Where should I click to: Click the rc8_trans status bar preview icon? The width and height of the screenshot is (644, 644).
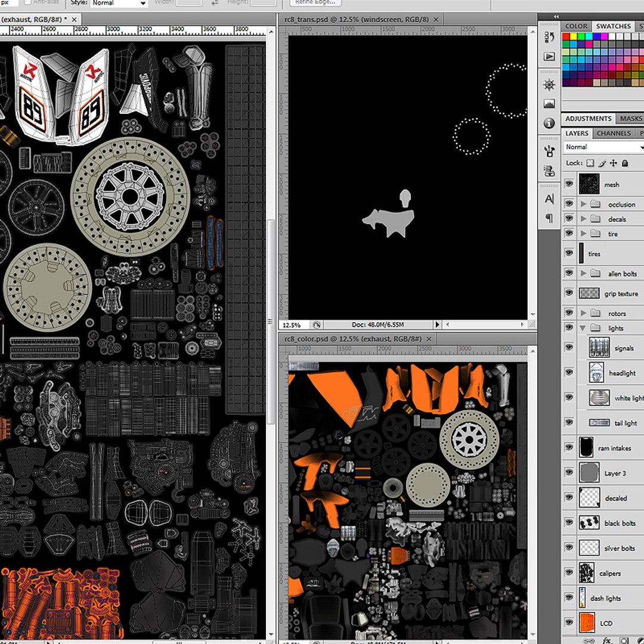point(316,325)
